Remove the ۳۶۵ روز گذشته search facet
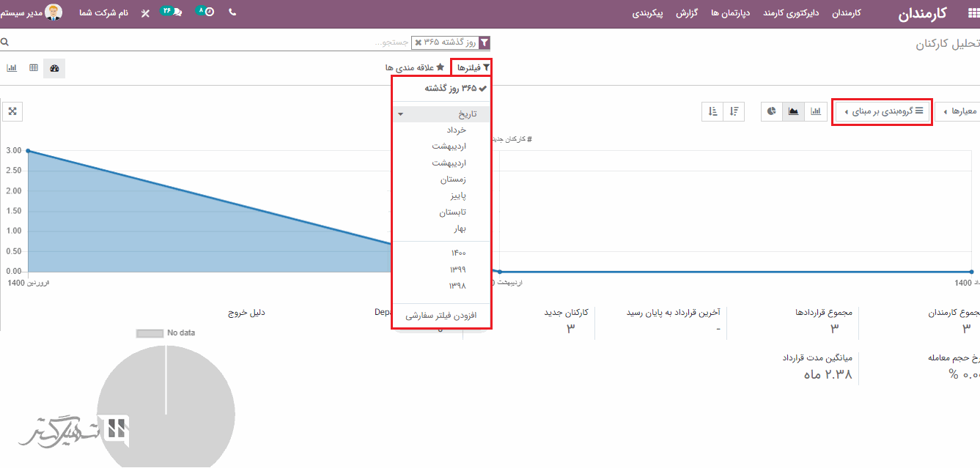Viewport: 980px width, 468px height. [x=418, y=42]
